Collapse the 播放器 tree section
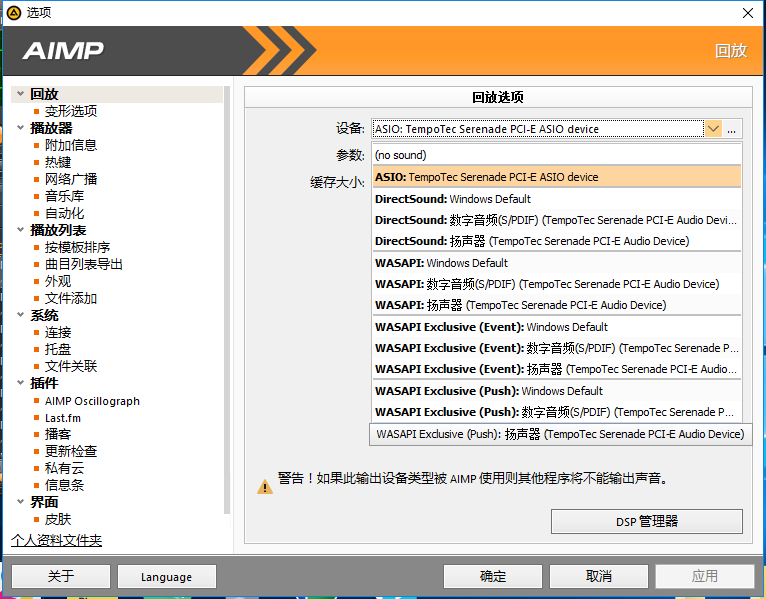 point(20,128)
